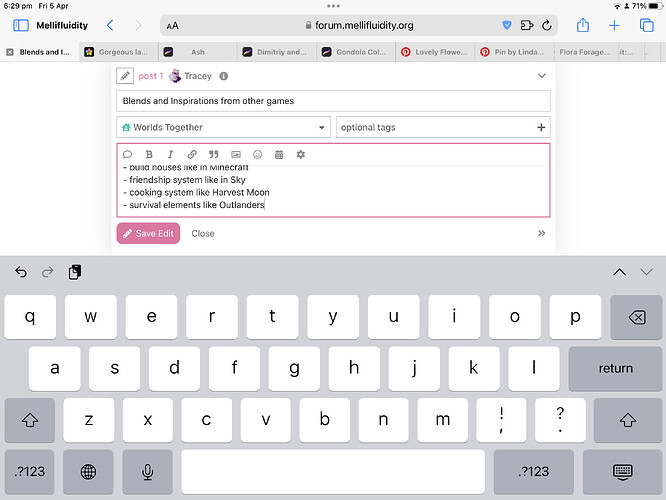The image size is (666, 500).
Task: Add a new tab with plus icon
Action: point(614,25)
